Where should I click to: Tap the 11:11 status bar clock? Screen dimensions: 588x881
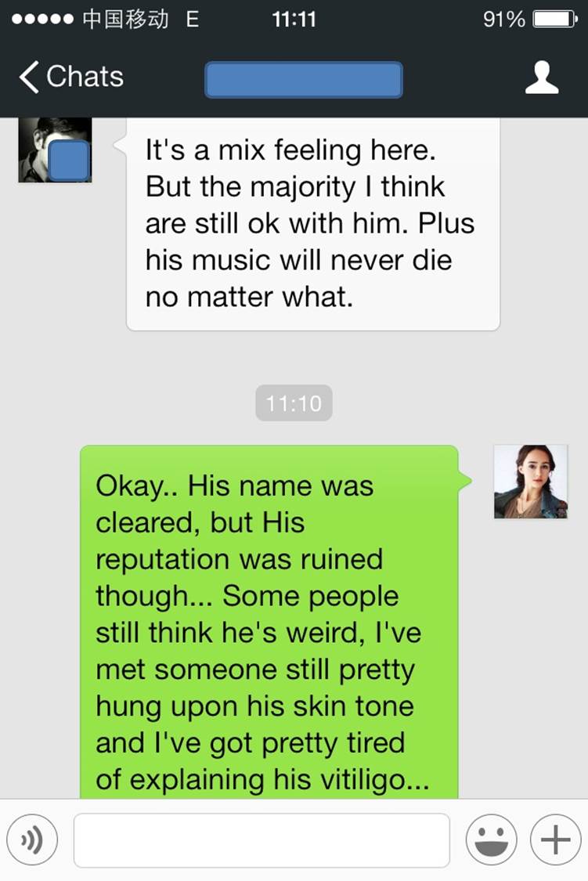[x=294, y=20]
